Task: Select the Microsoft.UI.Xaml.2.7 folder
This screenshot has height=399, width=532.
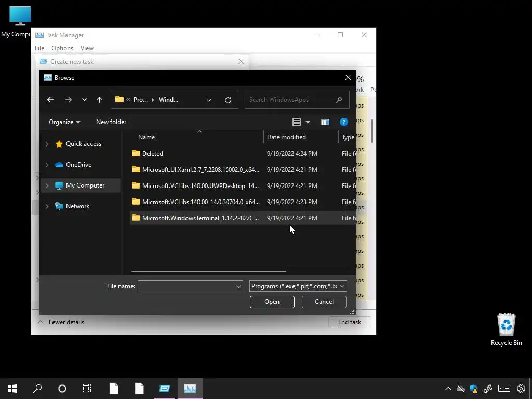Action: [x=201, y=170]
